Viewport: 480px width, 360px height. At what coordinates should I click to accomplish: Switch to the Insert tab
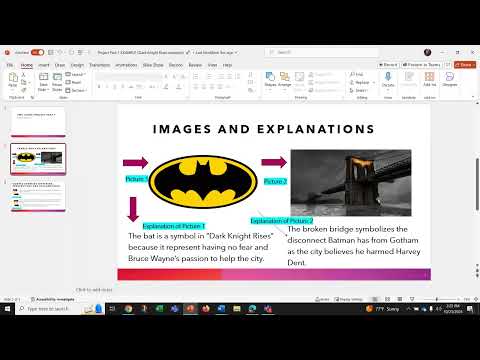pyautogui.click(x=44, y=65)
